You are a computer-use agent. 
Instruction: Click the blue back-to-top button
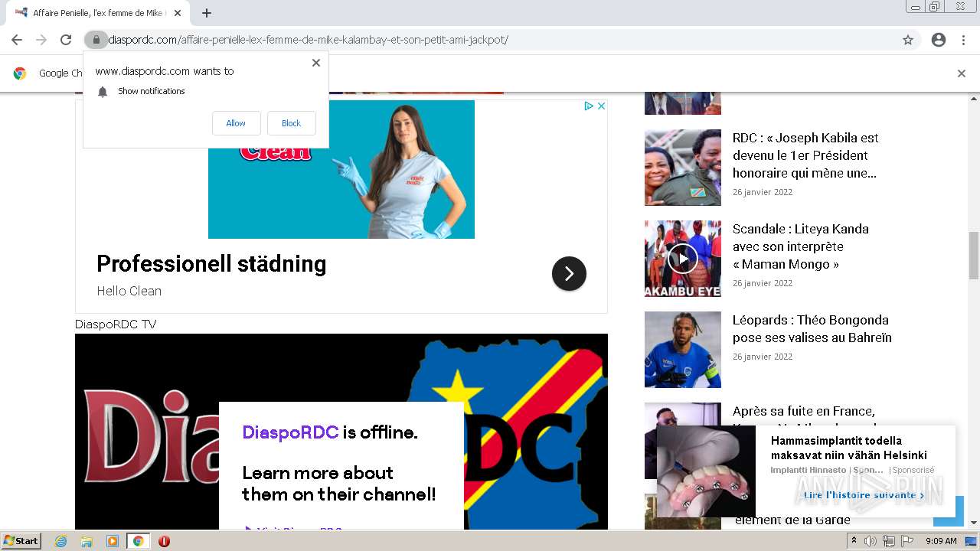pos(949,511)
